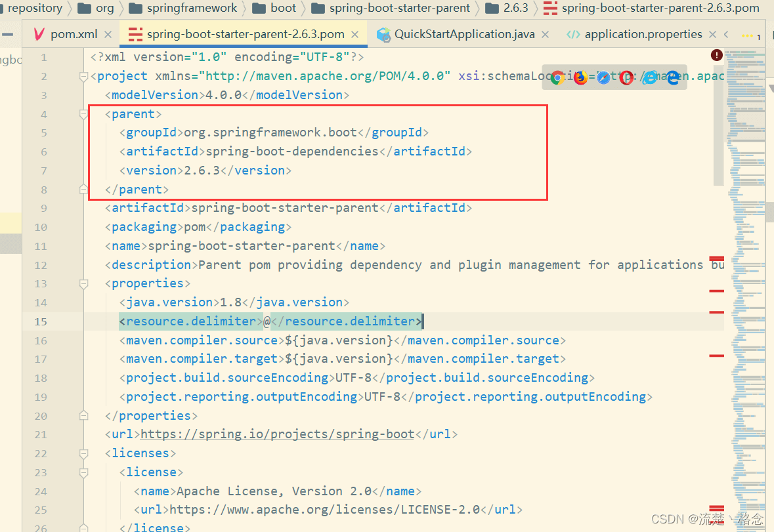Image resolution: width=774 pixels, height=532 pixels.
Task: Click line number 9 in the gutter
Action: point(44,208)
